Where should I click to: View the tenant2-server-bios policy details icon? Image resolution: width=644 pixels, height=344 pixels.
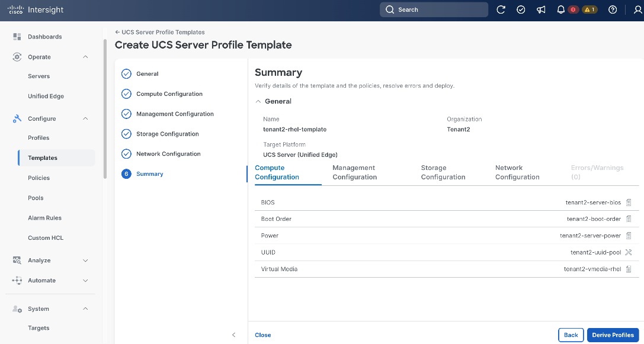(629, 202)
